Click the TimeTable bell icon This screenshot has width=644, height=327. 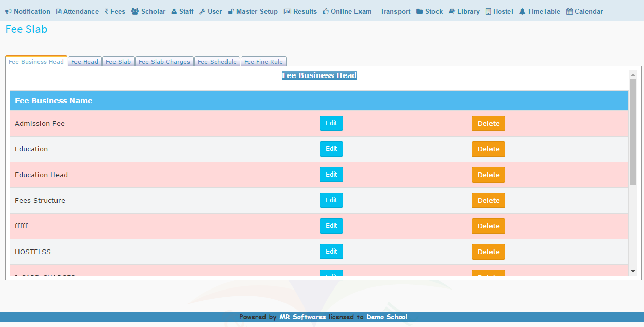(522, 12)
